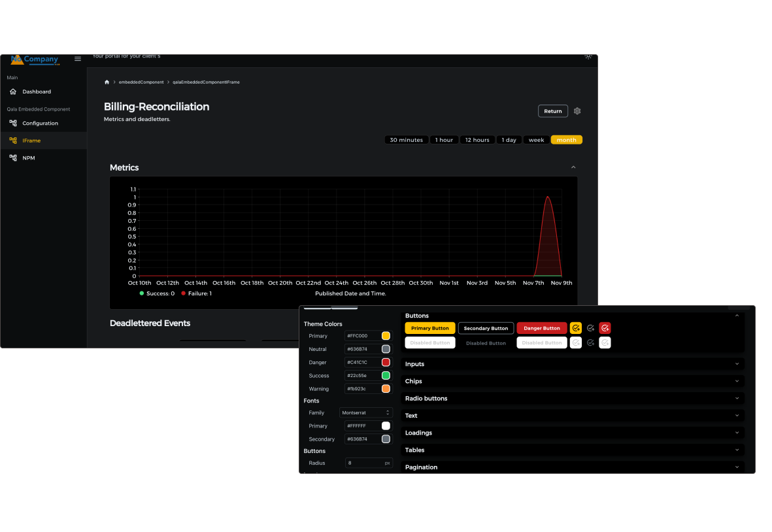This screenshot has height=532, width=772.
Task: Select the 12 hours time range
Action: click(x=477, y=140)
